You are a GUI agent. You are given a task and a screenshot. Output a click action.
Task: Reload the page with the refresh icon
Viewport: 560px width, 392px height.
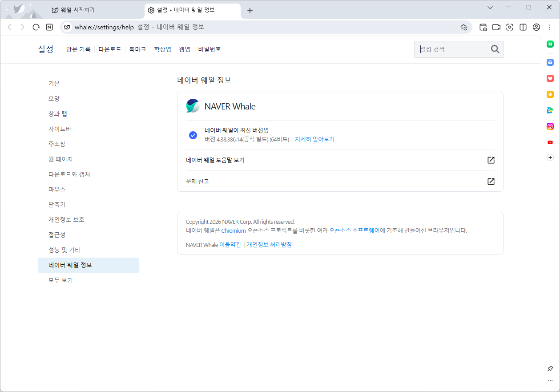pos(36,27)
